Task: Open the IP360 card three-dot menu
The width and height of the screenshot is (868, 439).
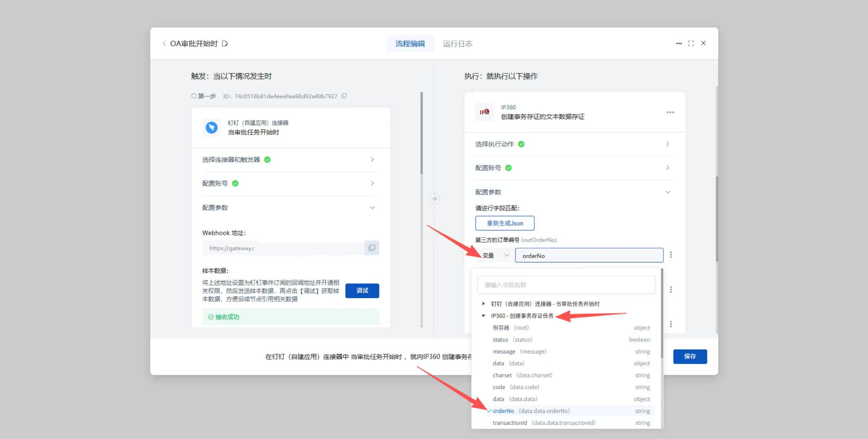Action: click(670, 112)
